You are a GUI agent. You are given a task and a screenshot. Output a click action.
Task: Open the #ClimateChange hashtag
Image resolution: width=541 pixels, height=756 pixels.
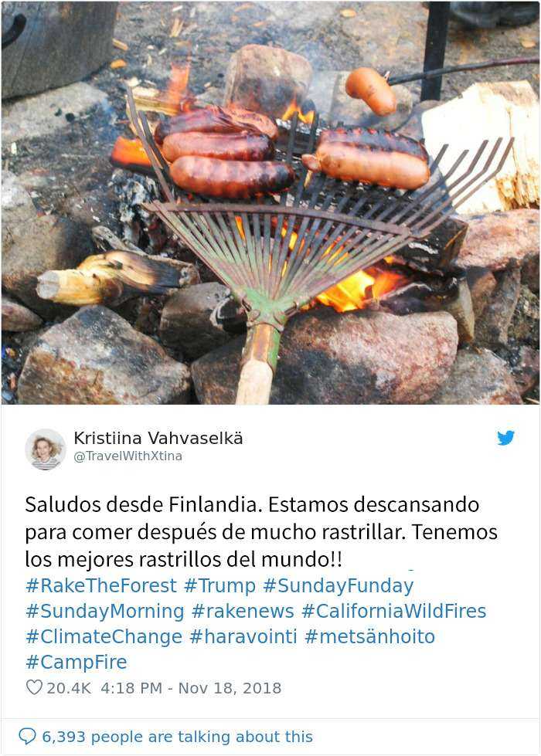tap(104, 636)
